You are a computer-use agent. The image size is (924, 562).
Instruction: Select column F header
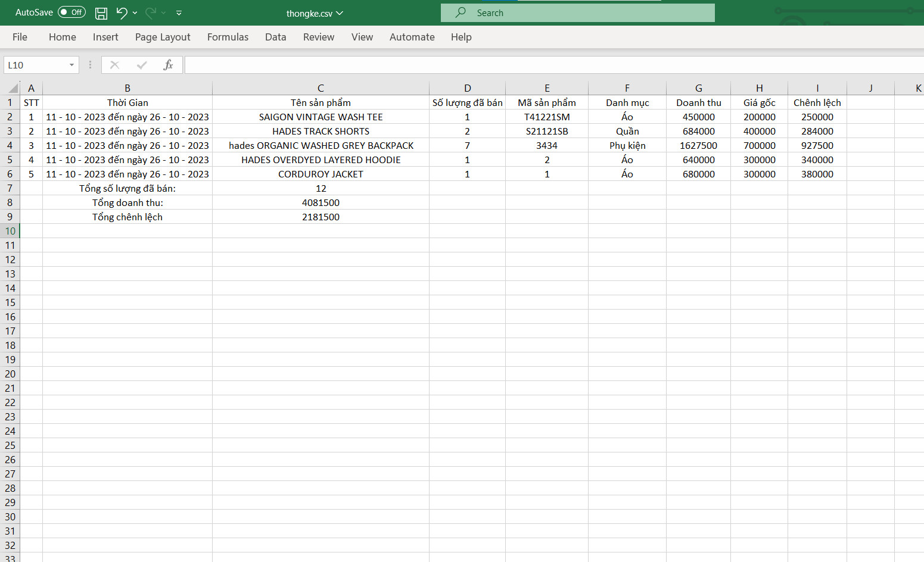(627, 88)
